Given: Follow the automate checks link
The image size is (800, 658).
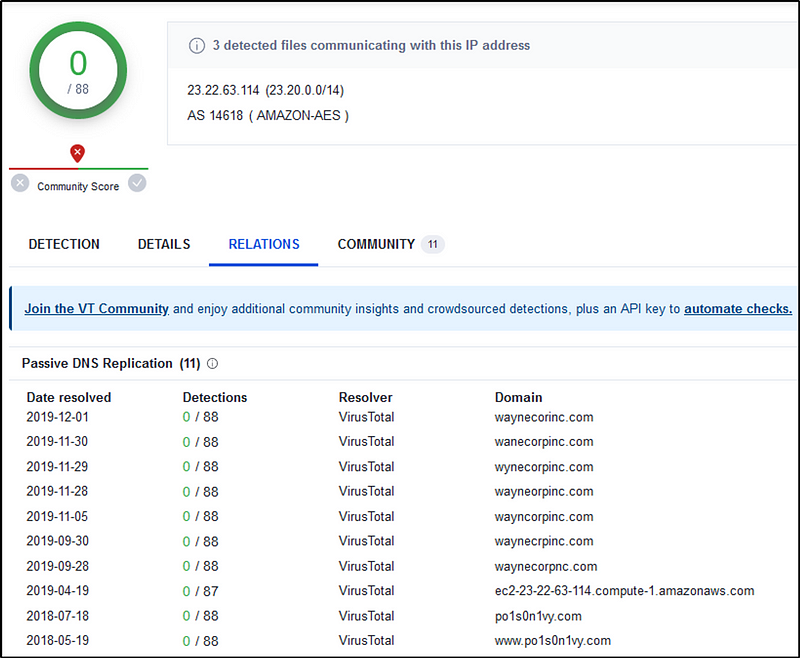Looking at the screenshot, I should click(737, 309).
